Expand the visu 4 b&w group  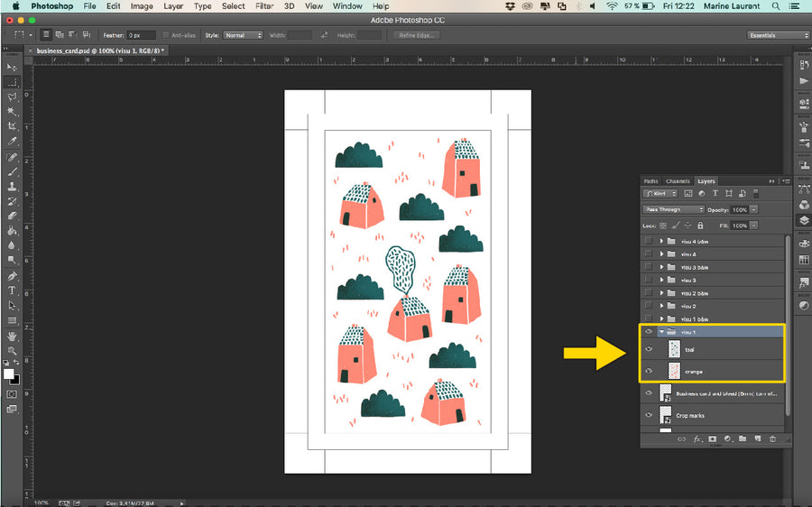pos(661,241)
